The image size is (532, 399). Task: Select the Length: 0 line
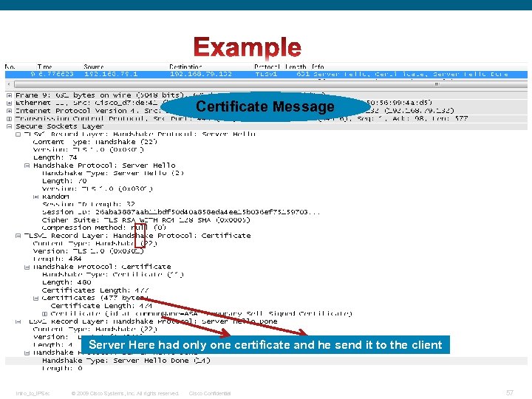[x=62, y=368]
